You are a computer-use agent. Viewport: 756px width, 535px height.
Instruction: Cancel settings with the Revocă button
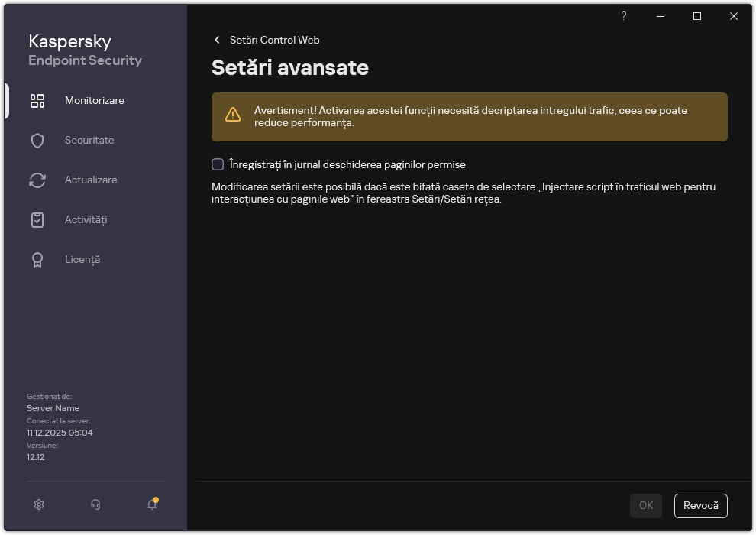(700, 505)
